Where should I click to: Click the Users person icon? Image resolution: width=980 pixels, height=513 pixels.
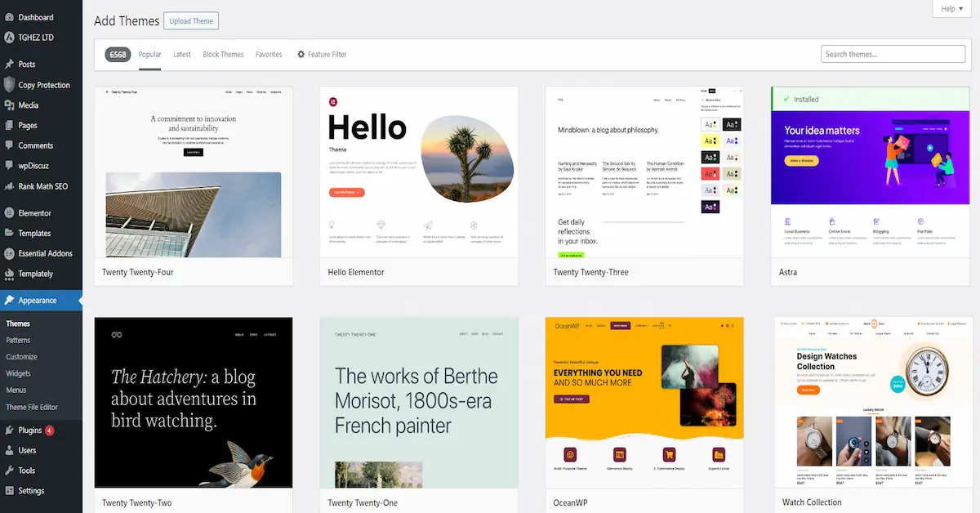click(9, 450)
